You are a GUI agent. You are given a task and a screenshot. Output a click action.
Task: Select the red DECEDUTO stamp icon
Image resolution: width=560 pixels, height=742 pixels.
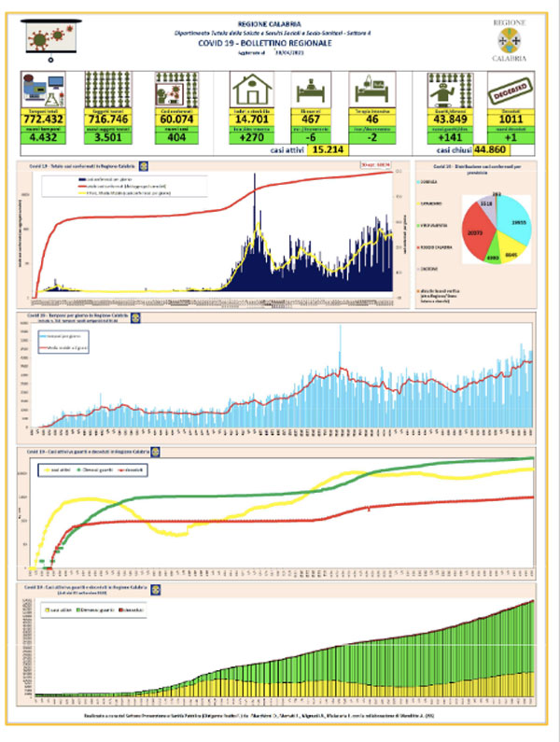click(511, 91)
